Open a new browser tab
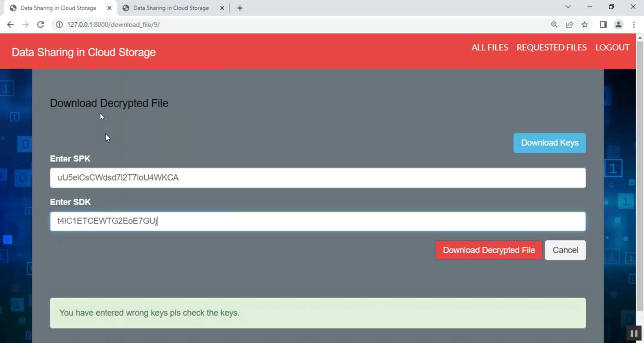The image size is (644, 343). [240, 8]
